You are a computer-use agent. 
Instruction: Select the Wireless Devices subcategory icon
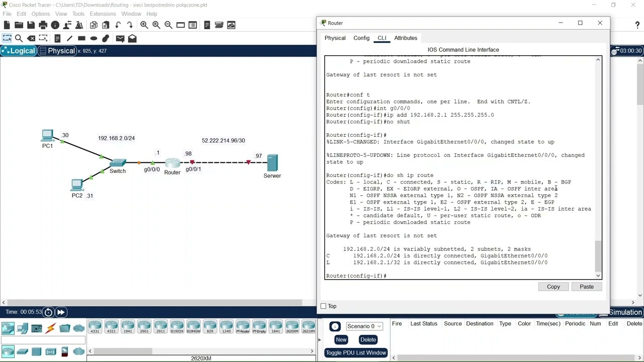(50, 351)
